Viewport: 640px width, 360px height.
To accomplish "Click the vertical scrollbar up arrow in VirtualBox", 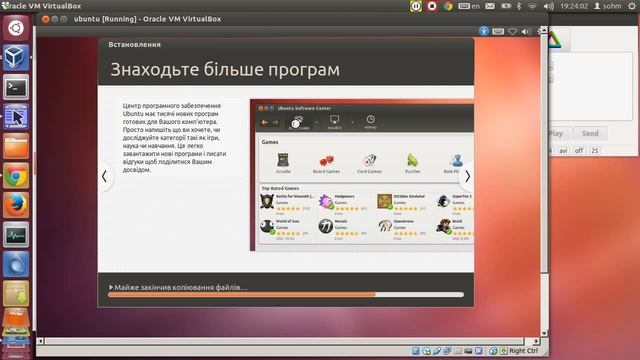I will pyautogui.click(x=544, y=31).
